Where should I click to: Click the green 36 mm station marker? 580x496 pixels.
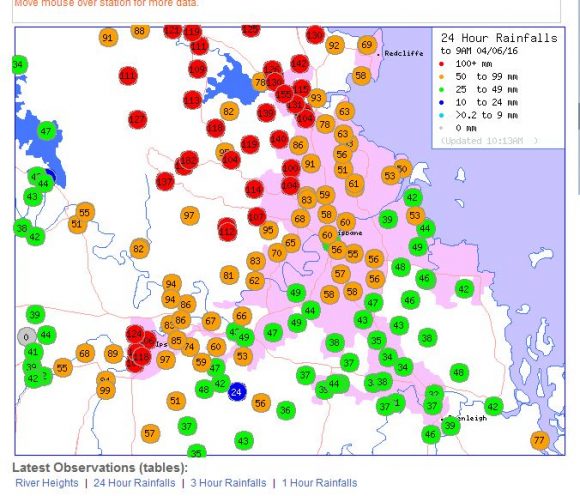286,411
